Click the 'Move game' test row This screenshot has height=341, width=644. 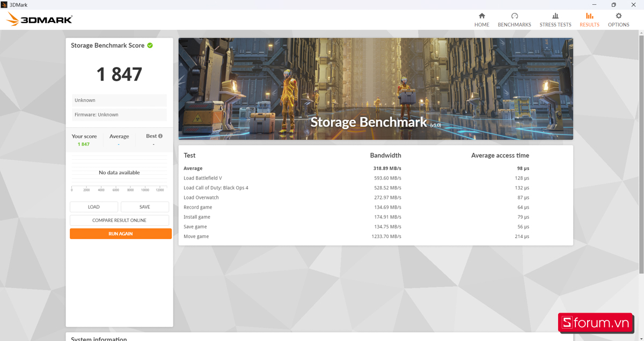[376, 236]
